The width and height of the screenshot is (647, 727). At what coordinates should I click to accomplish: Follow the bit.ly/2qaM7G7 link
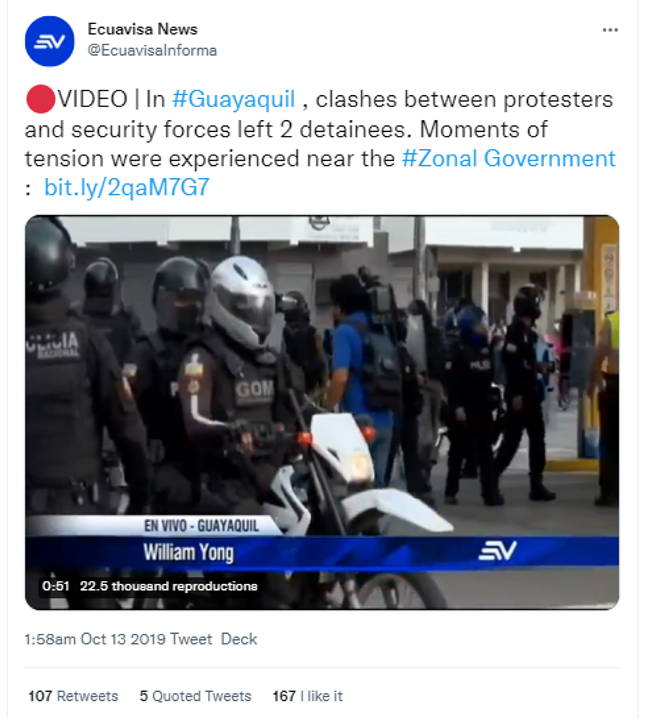[127, 188]
